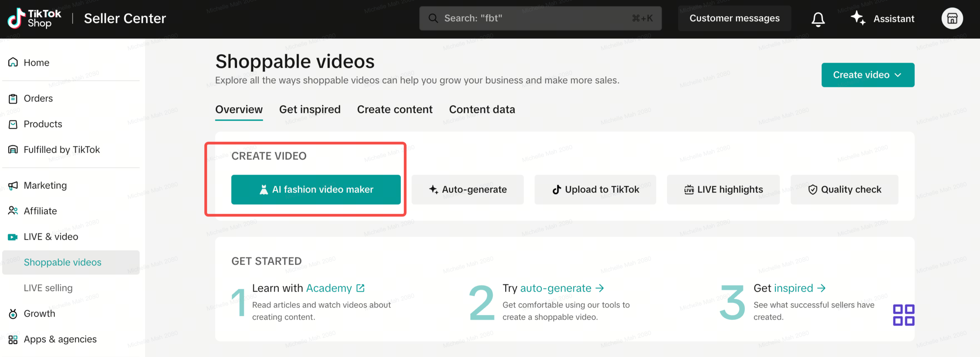Click the Get inspired arrow icon

(821, 288)
